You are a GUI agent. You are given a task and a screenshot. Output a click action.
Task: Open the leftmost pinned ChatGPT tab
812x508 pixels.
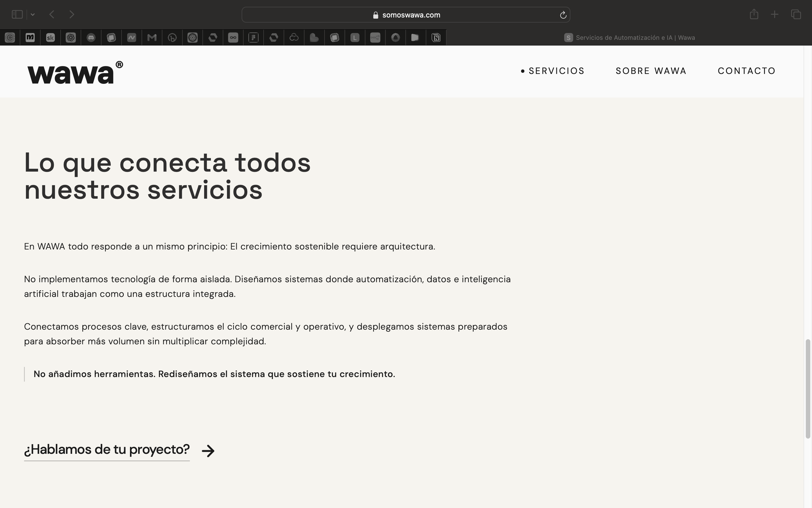[x=71, y=38]
